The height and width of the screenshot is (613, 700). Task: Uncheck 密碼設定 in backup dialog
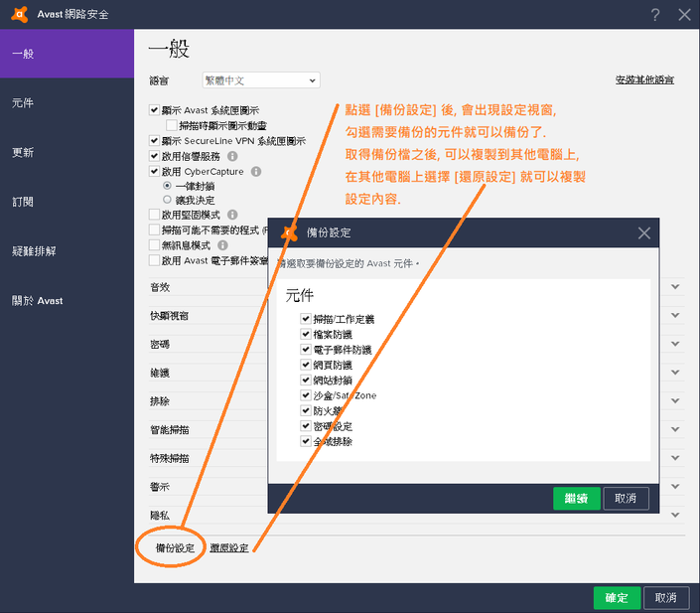306,426
